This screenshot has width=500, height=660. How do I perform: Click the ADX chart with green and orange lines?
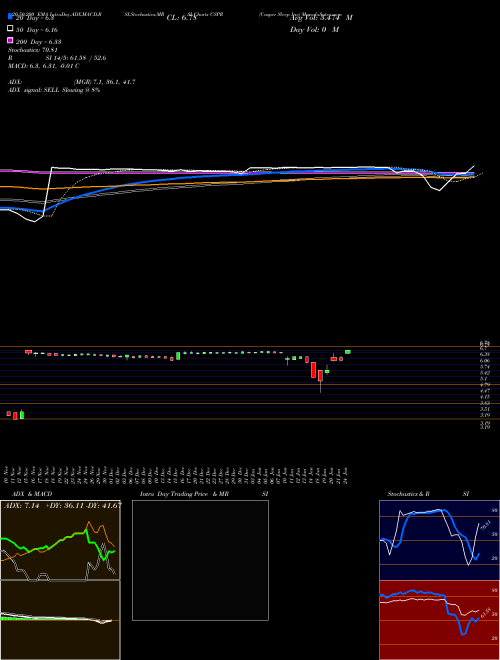[60, 540]
